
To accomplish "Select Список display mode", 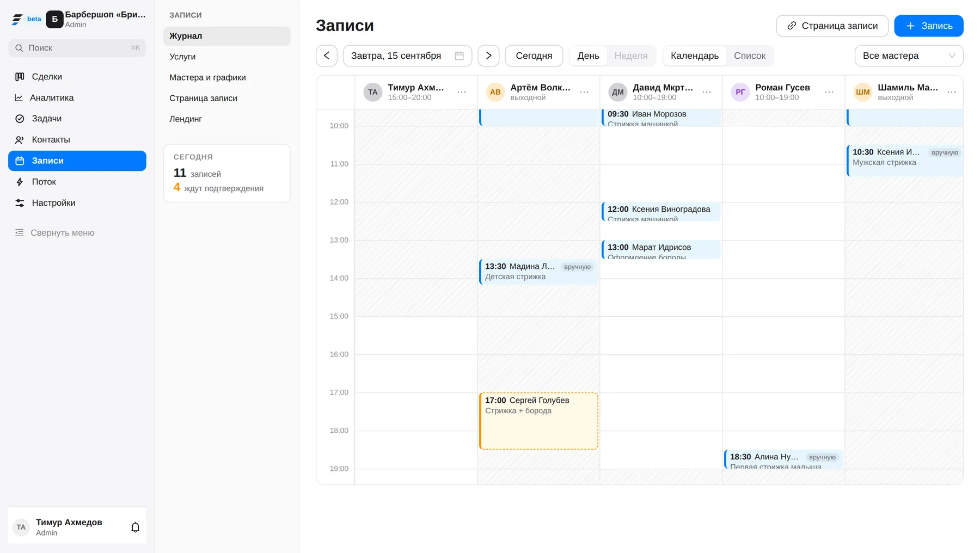I will 750,56.
